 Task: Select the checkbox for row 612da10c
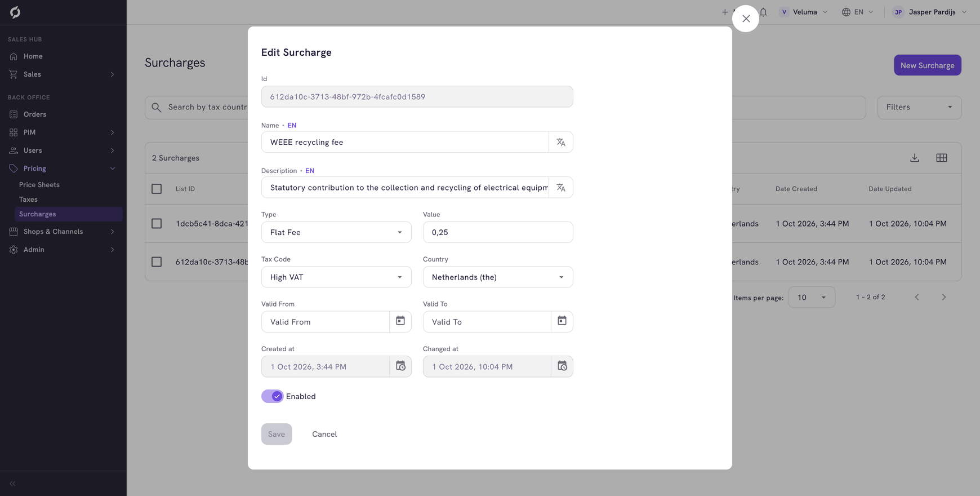tap(157, 262)
